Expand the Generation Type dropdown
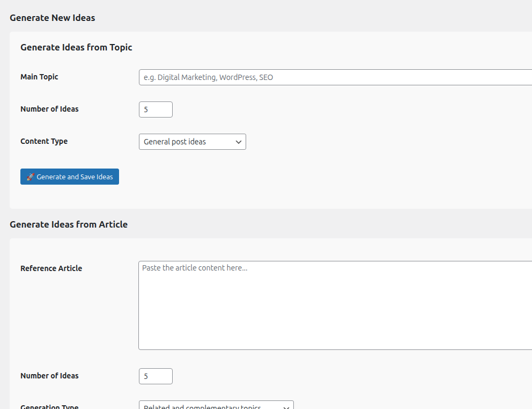This screenshot has width=532, height=409. 216,406
